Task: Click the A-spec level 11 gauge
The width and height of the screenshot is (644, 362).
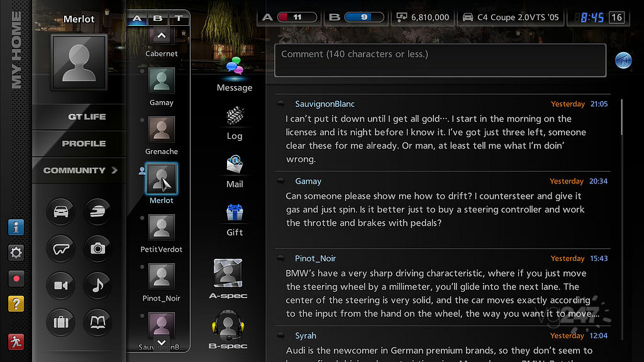Action: [297, 17]
